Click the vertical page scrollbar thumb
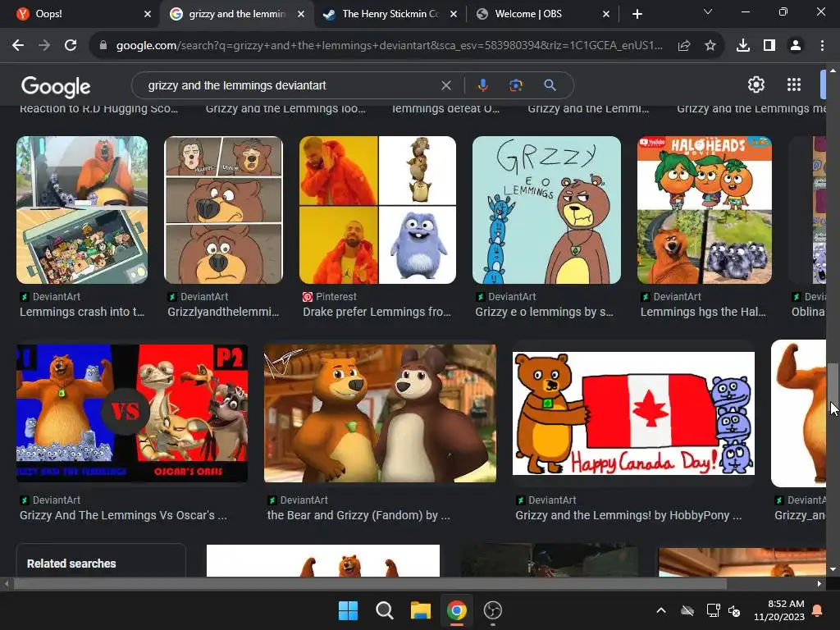 coord(833,388)
